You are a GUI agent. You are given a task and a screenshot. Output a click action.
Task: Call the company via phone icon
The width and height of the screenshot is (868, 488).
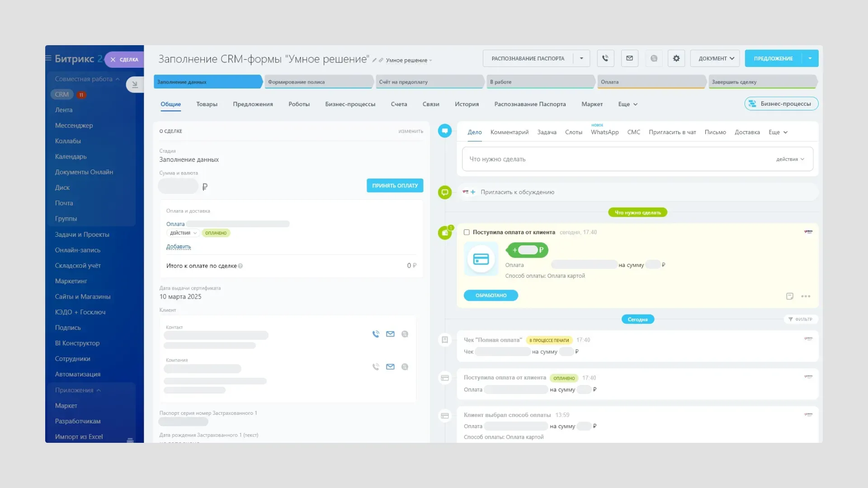click(376, 367)
